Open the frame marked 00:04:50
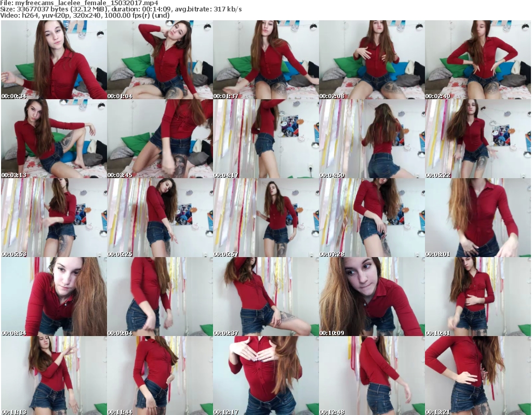 [372, 139]
